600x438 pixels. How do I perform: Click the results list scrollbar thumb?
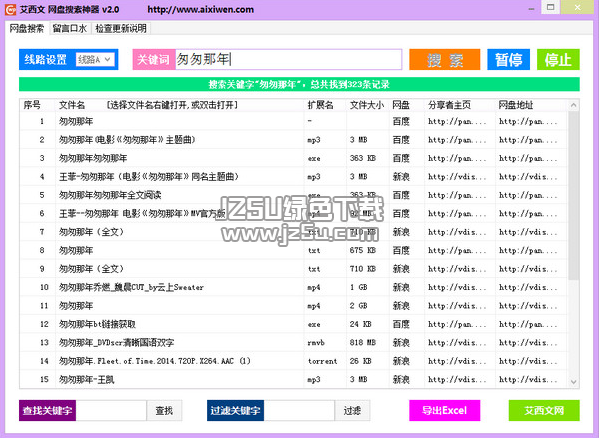[573, 195]
